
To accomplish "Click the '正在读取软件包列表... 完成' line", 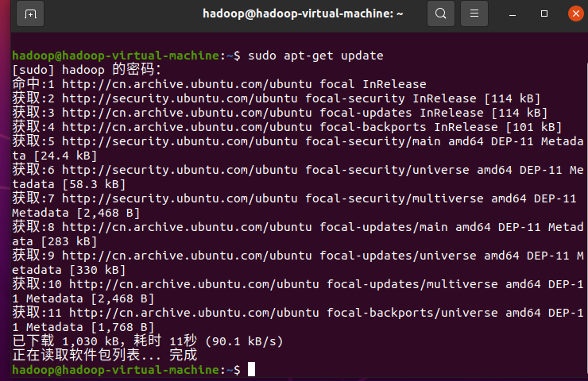I will tap(105, 355).
